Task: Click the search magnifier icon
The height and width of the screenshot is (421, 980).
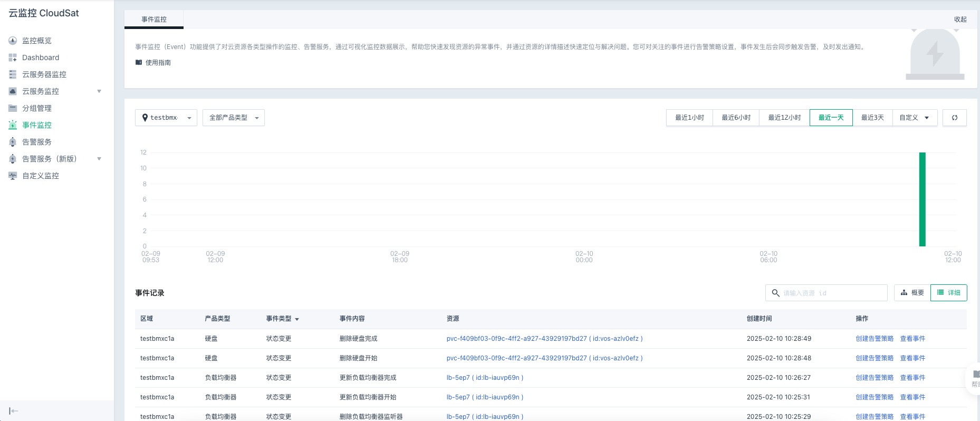Action: [775, 293]
